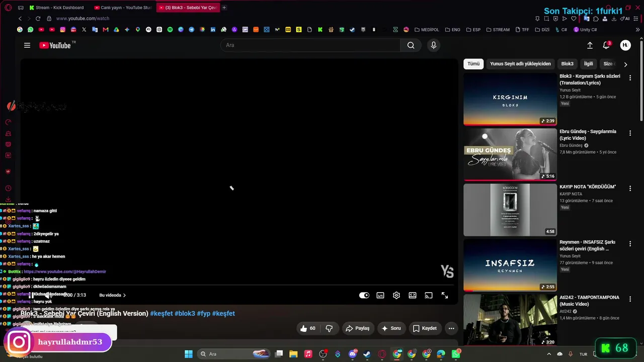Screen dimensions: 644x362
Task: Open video player settings gear
Action: pos(396,295)
